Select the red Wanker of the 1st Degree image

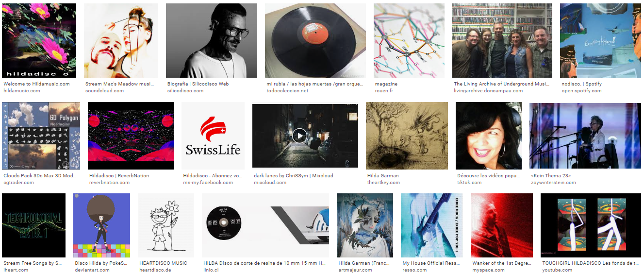click(502, 225)
